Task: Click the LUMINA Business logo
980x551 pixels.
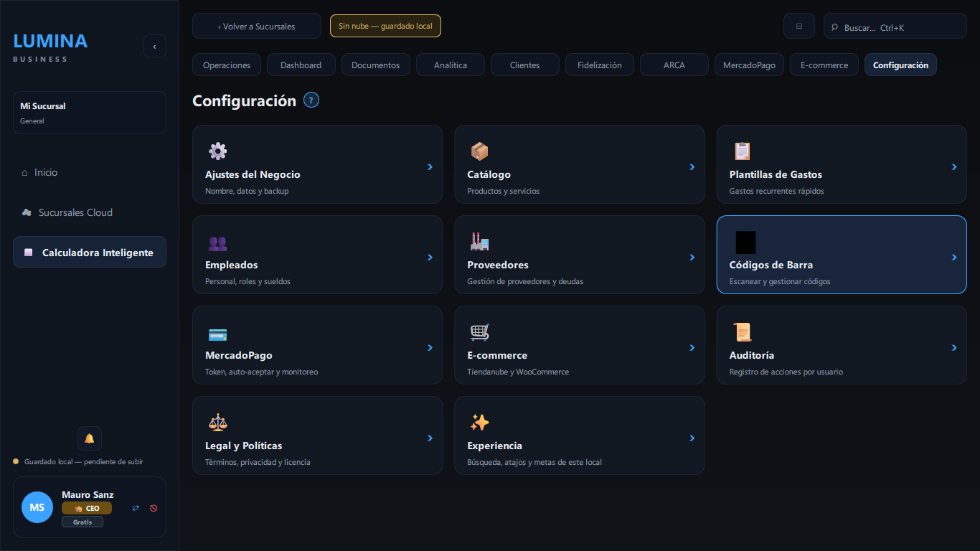Action: pyautogui.click(x=50, y=47)
